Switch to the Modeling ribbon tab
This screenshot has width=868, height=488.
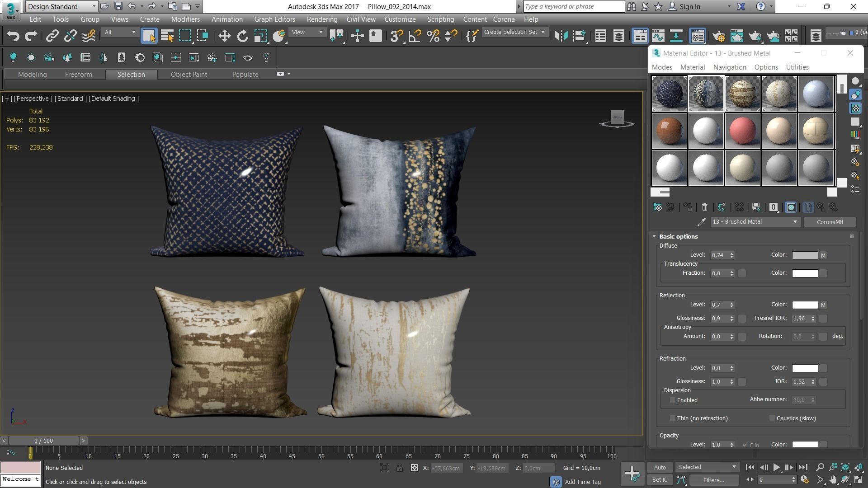coord(33,75)
